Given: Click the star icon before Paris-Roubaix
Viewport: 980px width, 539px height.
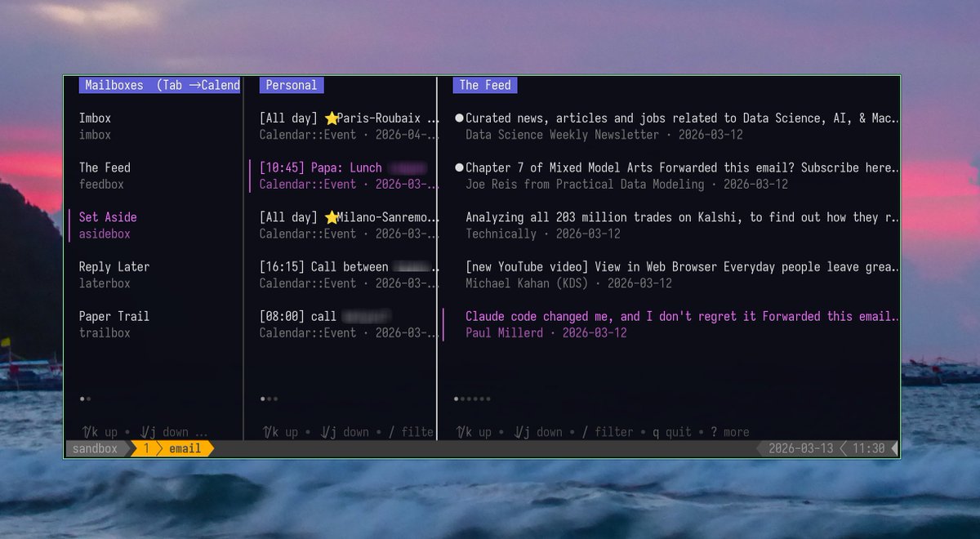Looking at the screenshot, I should tap(331, 118).
